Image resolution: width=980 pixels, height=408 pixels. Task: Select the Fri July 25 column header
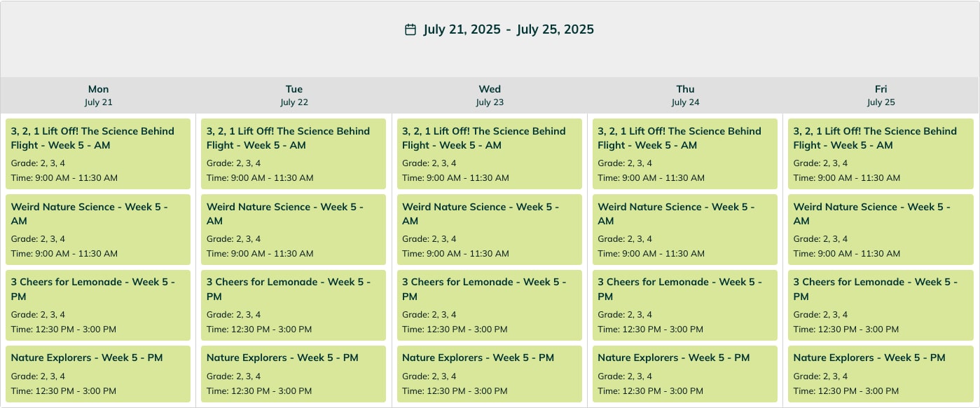coord(881,95)
